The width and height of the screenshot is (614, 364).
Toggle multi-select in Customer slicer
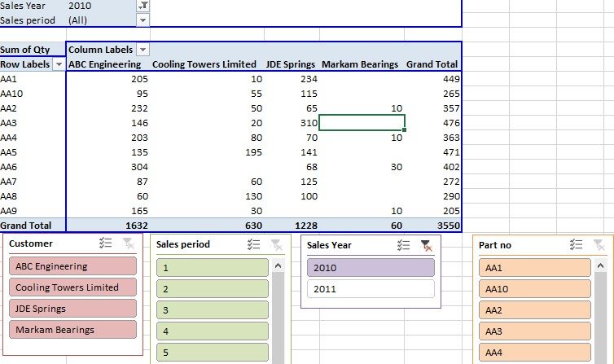[x=105, y=243]
